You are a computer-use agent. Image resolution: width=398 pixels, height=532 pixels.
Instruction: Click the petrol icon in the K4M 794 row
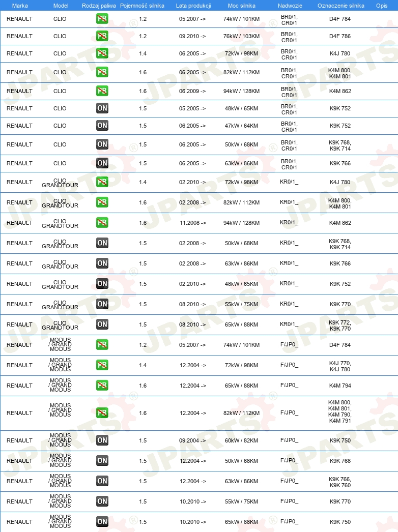click(x=102, y=386)
